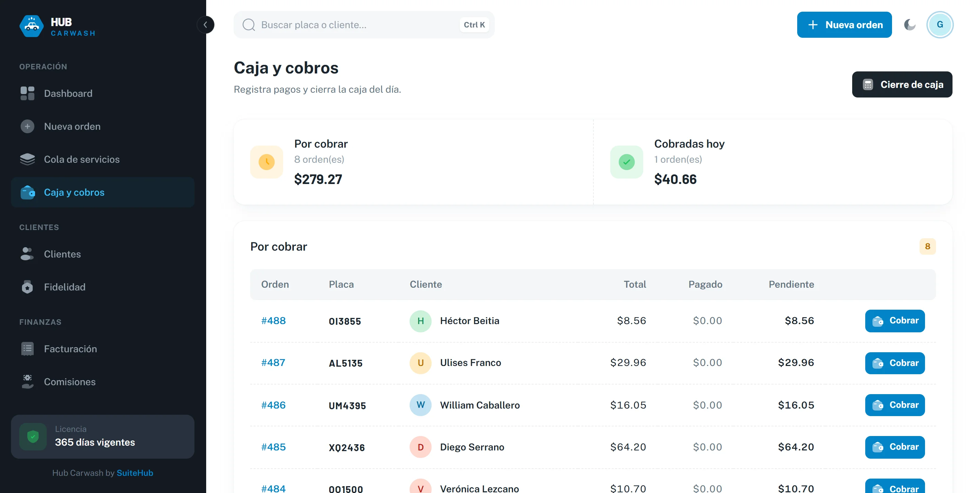Click the blue Nueva orden button
The image size is (980, 493).
click(x=844, y=25)
